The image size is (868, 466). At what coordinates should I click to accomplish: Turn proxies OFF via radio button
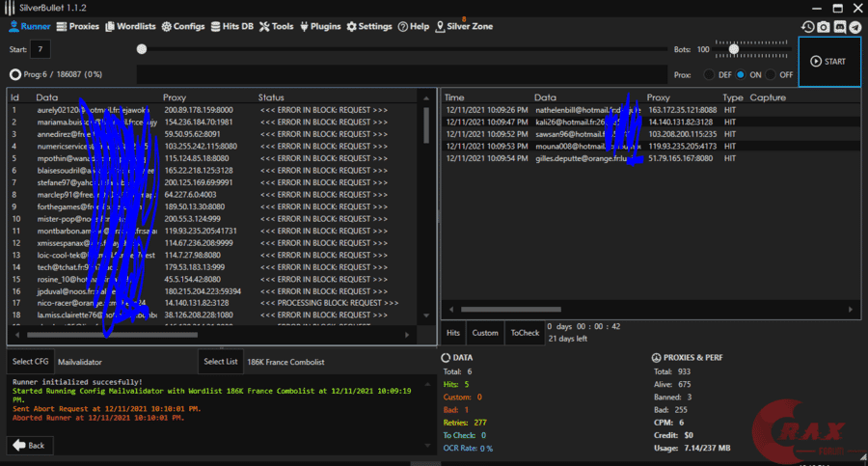pos(771,74)
